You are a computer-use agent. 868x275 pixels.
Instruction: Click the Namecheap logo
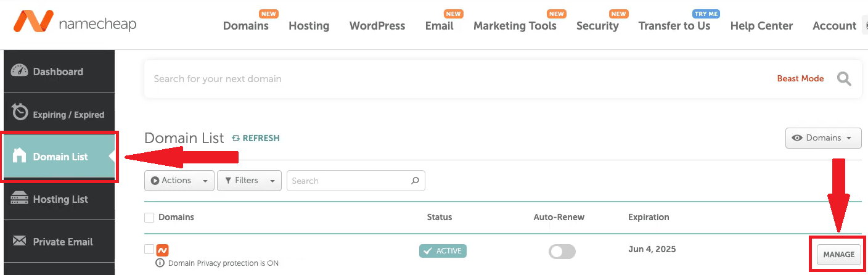pyautogui.click(x=75, y=23)
